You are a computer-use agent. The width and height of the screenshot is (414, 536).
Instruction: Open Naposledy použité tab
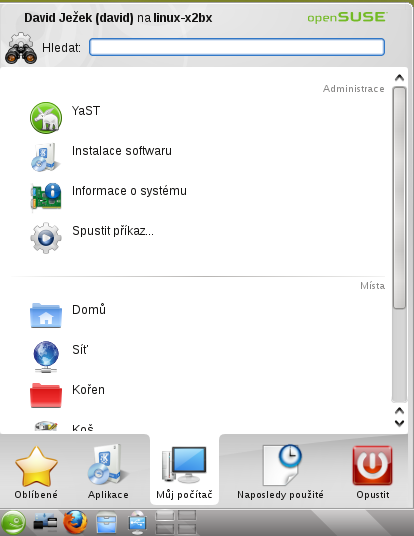280,472
